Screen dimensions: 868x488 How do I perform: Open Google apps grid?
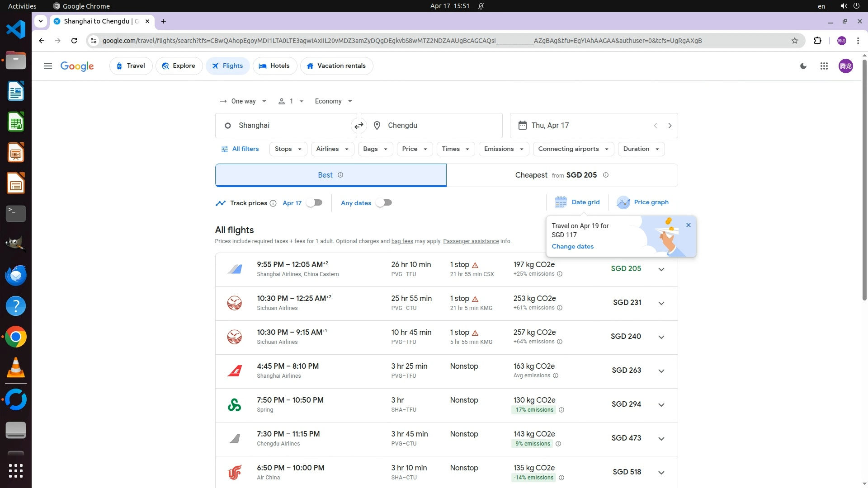tap(824, 66)
